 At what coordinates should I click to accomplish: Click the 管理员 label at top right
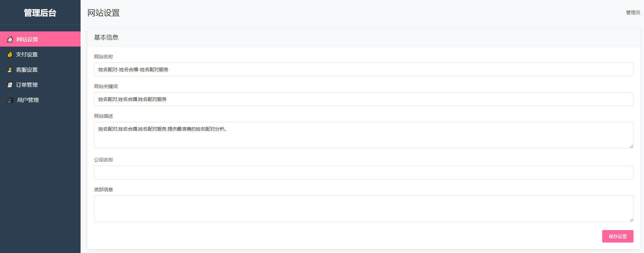(x=633, y=12)
